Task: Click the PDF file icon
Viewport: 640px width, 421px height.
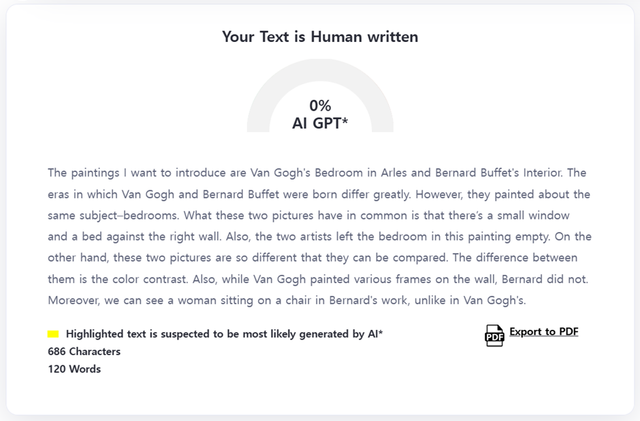Action: tap(494, 336)
